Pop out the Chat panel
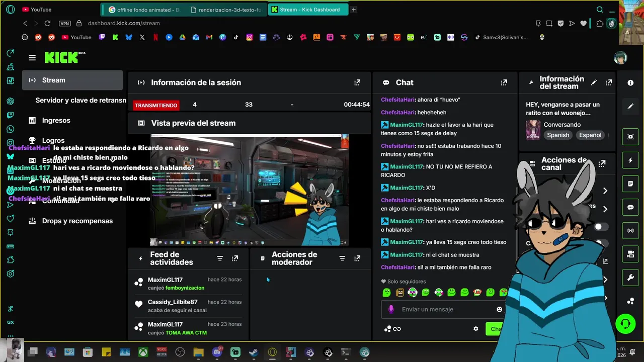 tap(504, 82)
